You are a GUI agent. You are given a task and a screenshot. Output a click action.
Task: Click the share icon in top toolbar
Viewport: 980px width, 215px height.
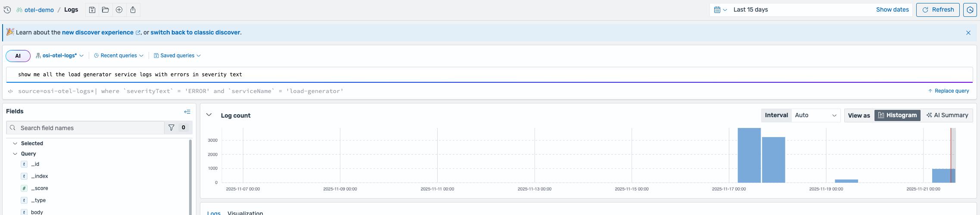click(x=133, y=10)
